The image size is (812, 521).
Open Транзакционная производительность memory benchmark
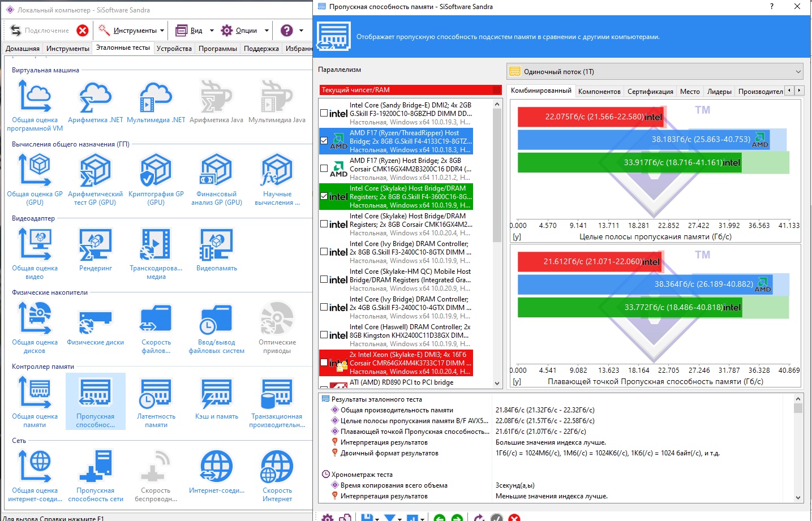[277, 402]
